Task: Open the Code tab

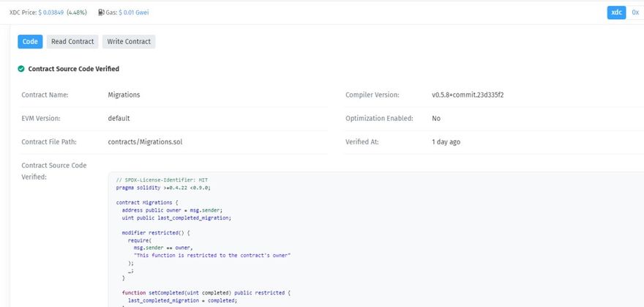Action: pyautogui.click(x=30, y=42)
